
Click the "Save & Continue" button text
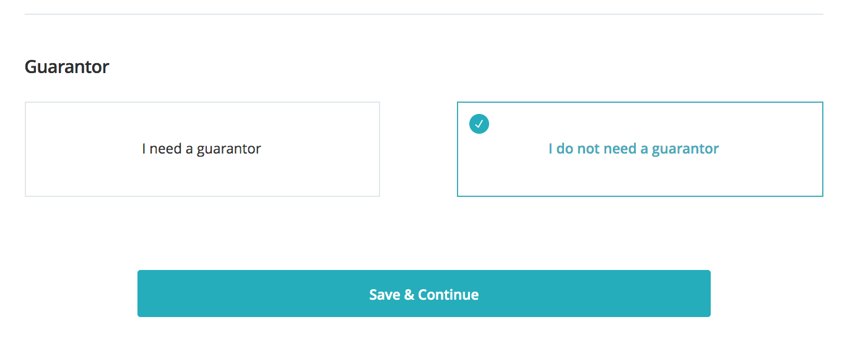pyautogui.click(x=423, y=294)
